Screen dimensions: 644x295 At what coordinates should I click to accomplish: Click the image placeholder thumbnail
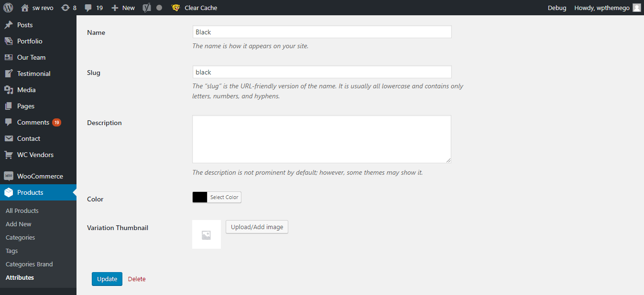[x=207, y=234]
